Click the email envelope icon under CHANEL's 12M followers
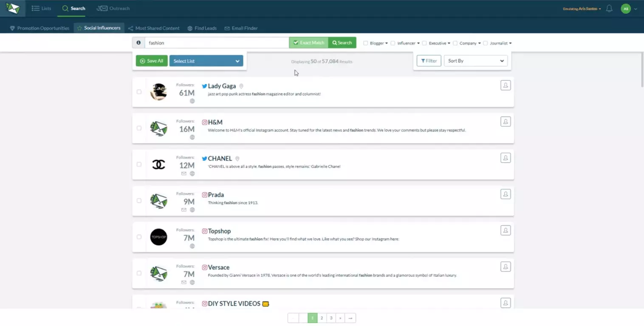Image resolution: width=644 pixels, height=326 pixels. pos(184,173)
